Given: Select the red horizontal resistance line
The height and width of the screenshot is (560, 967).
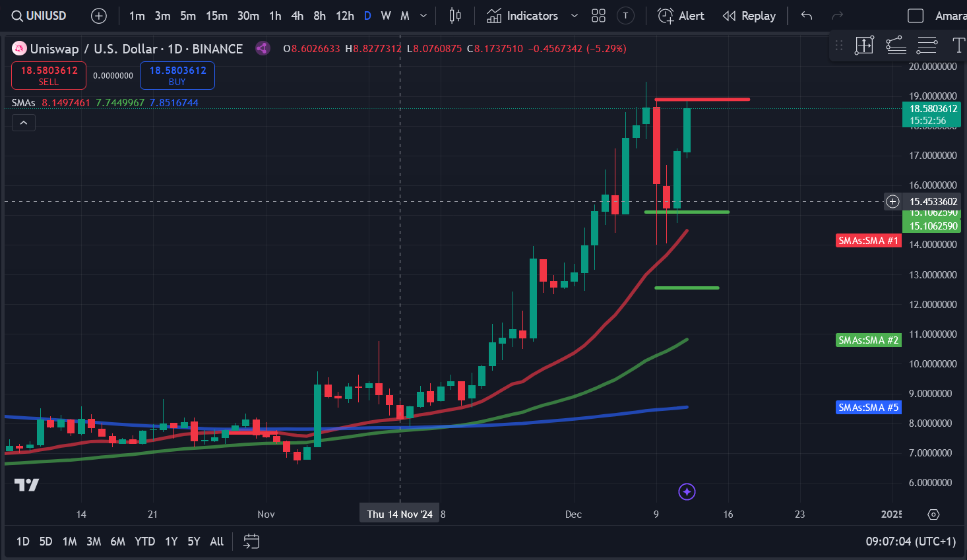Looking at the screenshot, I should (702, 100).
